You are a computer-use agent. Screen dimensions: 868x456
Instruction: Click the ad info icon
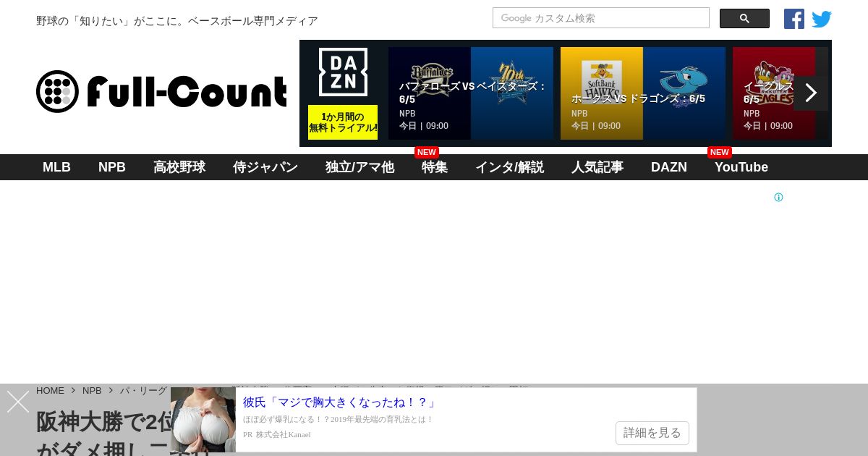778,197
